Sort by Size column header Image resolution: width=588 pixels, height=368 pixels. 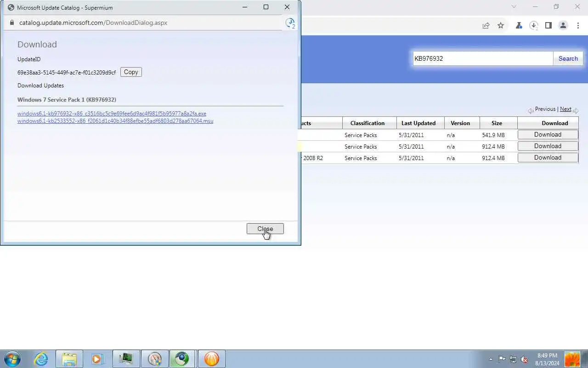tap(497, 123)
